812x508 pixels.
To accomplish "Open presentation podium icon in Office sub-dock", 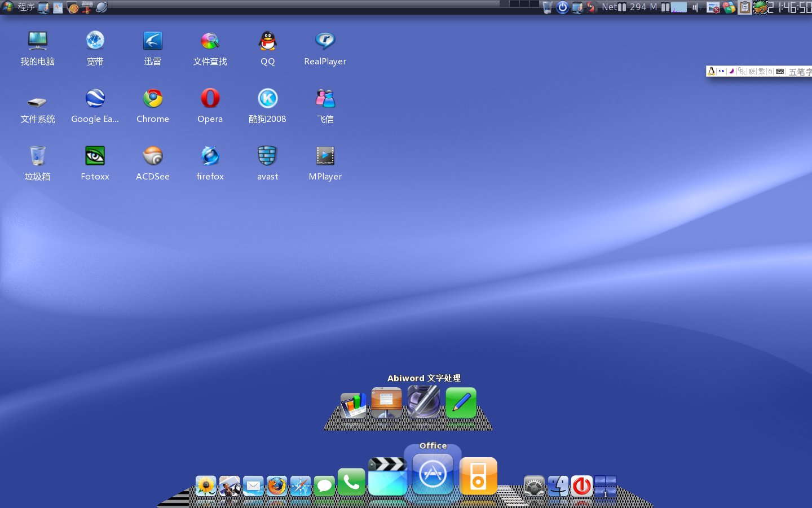I will [x=386, y=402].
